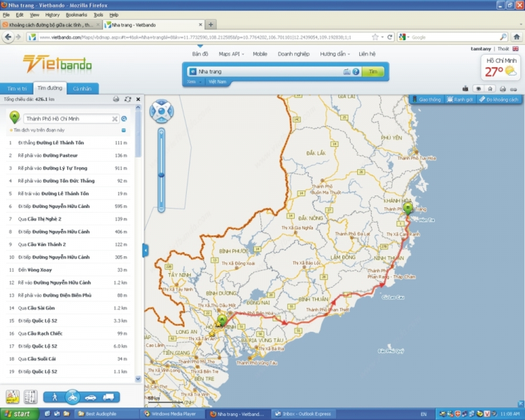This screenshot has width=525, height=420.
Task: Click green marker A in directions panel
Action: coord(15,117)
